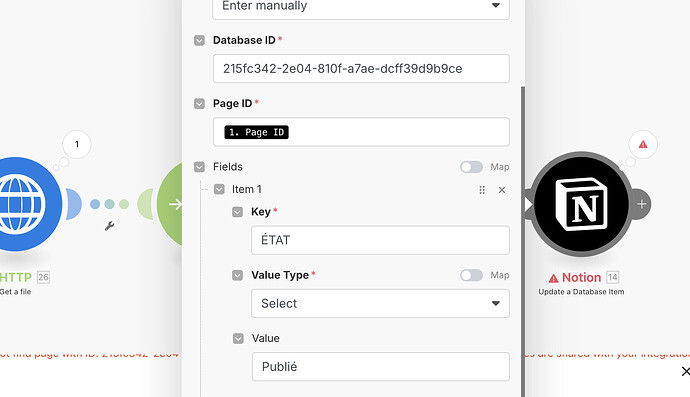The image size is (690, 397).
Task: Open the Value Type Select dropdown
Action: (x=380, y=303)
